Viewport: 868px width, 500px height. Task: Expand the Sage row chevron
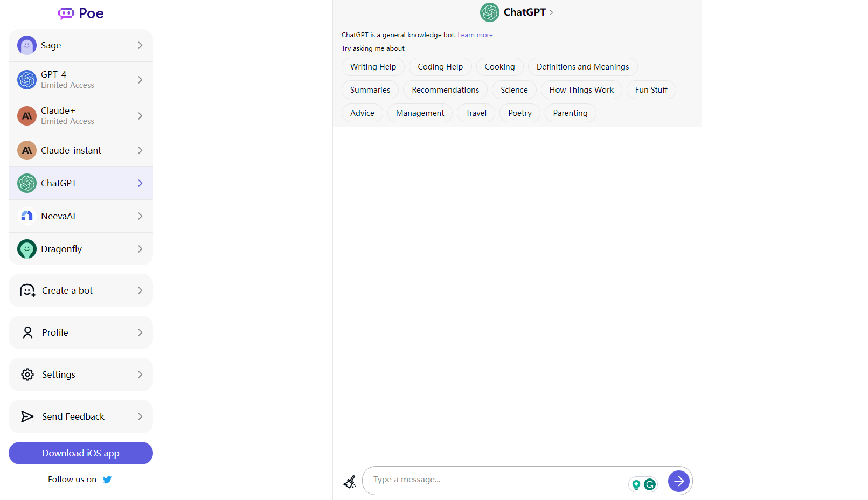140,45
